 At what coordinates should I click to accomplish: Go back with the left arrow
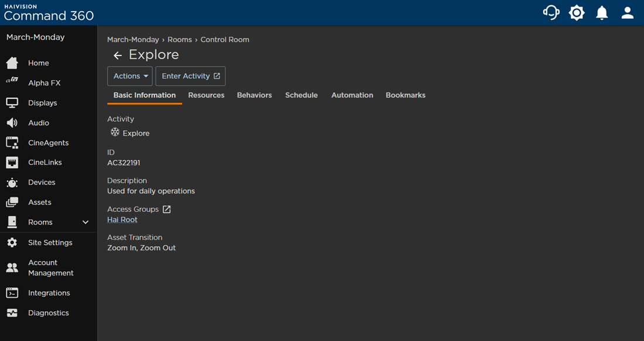118,56
